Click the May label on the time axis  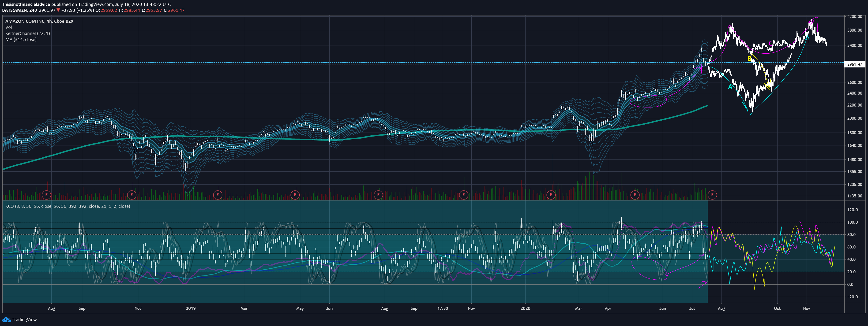pyautogui.click(x=300, y=308)
